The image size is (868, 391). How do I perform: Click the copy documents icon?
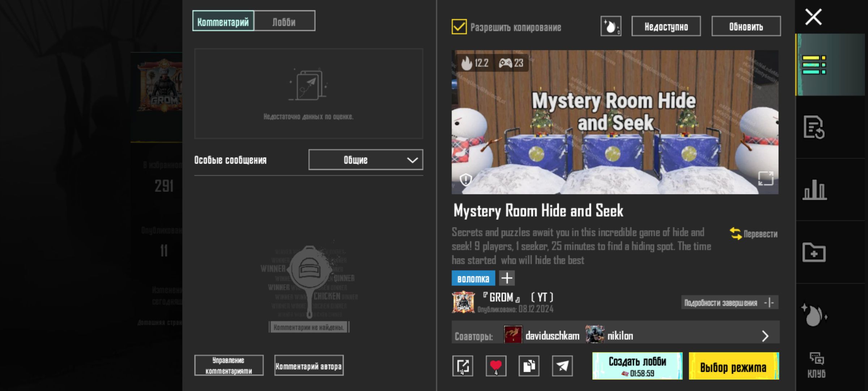pos(529,366)
